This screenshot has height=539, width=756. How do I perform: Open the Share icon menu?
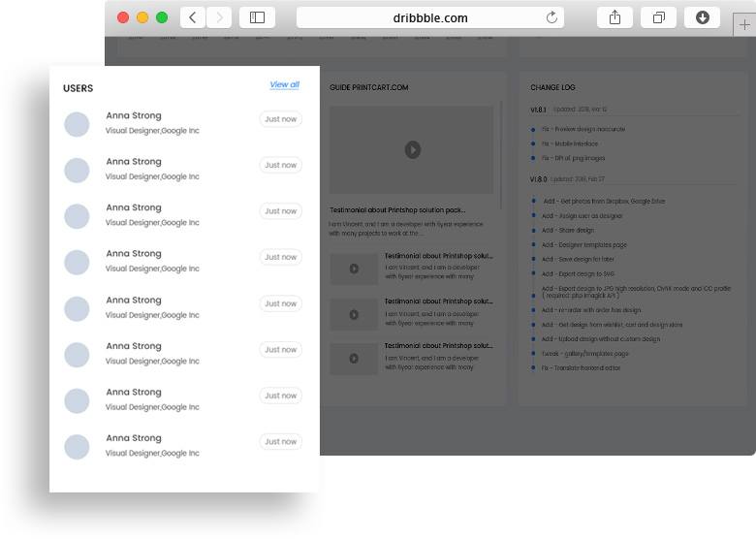click(614, 17)
